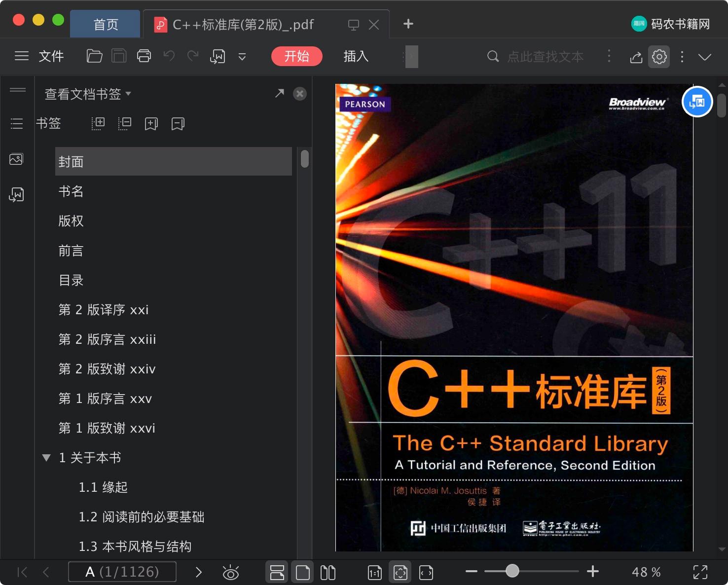Viewport: 728px width, 585px height.
Task: Add a new tab with the plus button
Action: (408, 24)
